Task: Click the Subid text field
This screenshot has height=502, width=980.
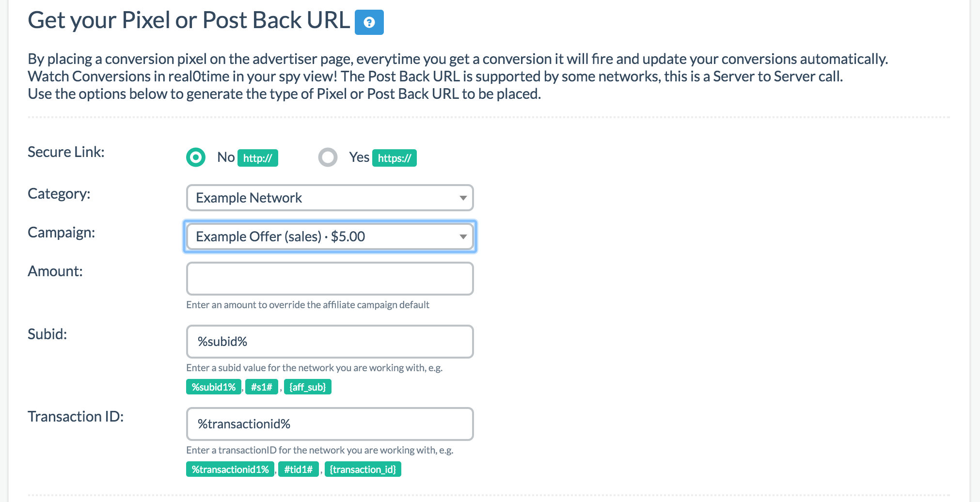Action: 330,342
